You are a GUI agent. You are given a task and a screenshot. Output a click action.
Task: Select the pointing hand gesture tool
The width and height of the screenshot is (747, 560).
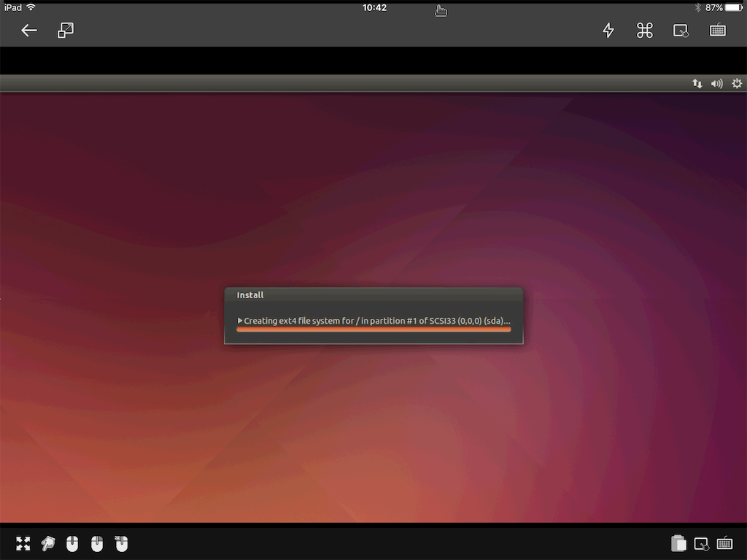click(x=48, y=543)
